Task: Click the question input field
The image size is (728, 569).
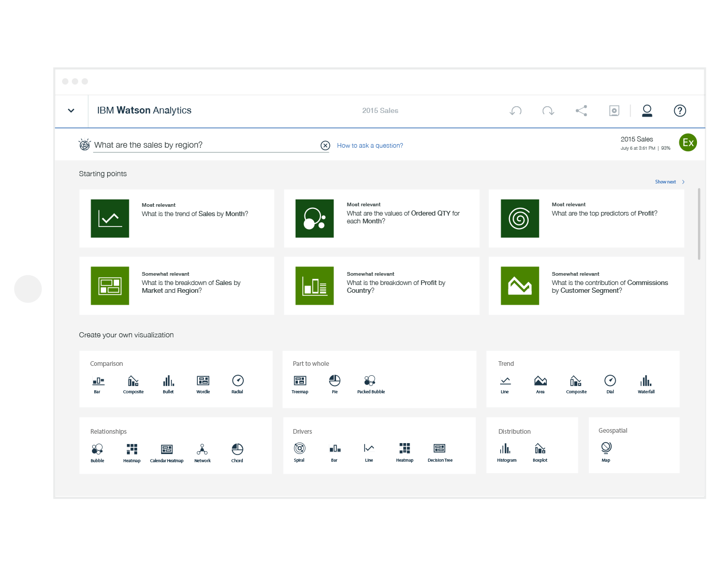Action: click(205, 145)
